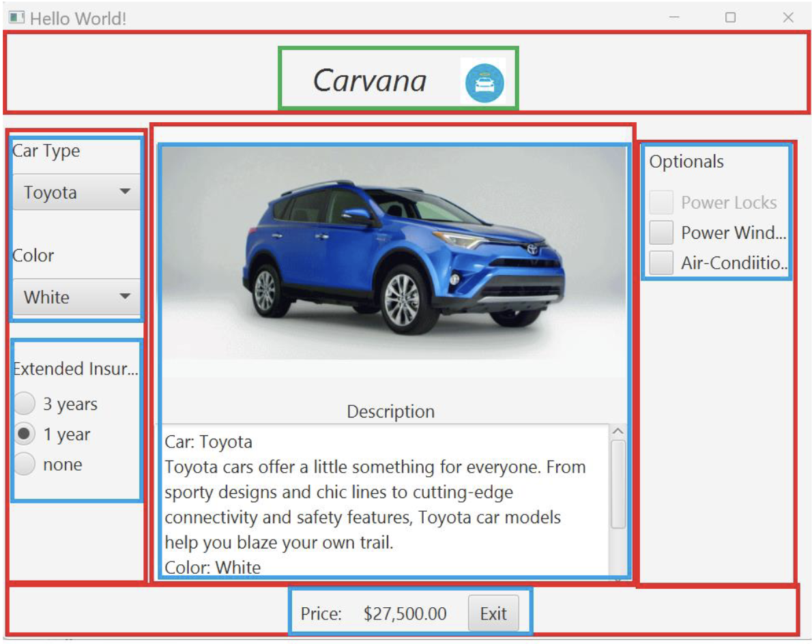Select the none insurance option
This screenshot has height=644, width=812.
[25, 464]
